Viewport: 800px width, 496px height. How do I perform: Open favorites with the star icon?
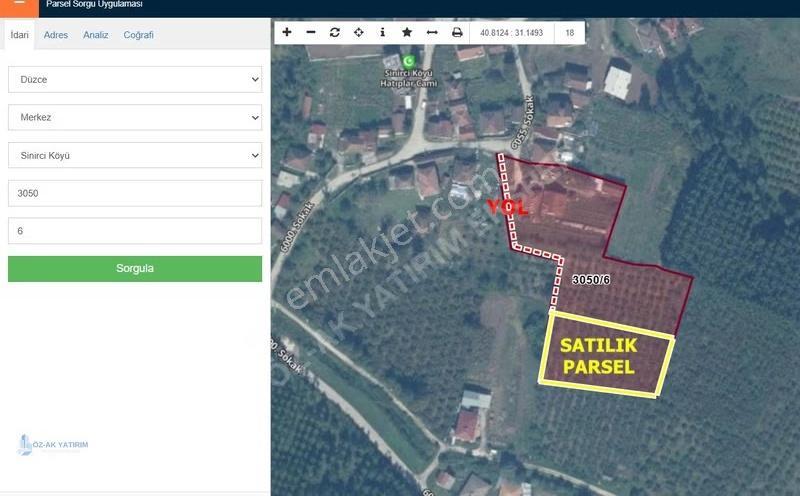coord(407,32)
